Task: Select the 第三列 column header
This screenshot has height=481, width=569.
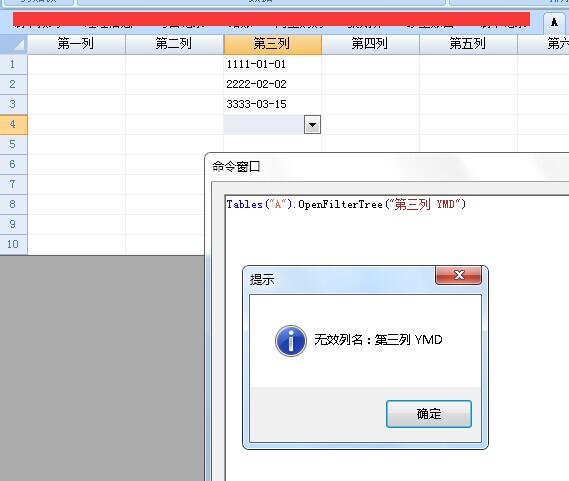Action: tap(273, 44)
